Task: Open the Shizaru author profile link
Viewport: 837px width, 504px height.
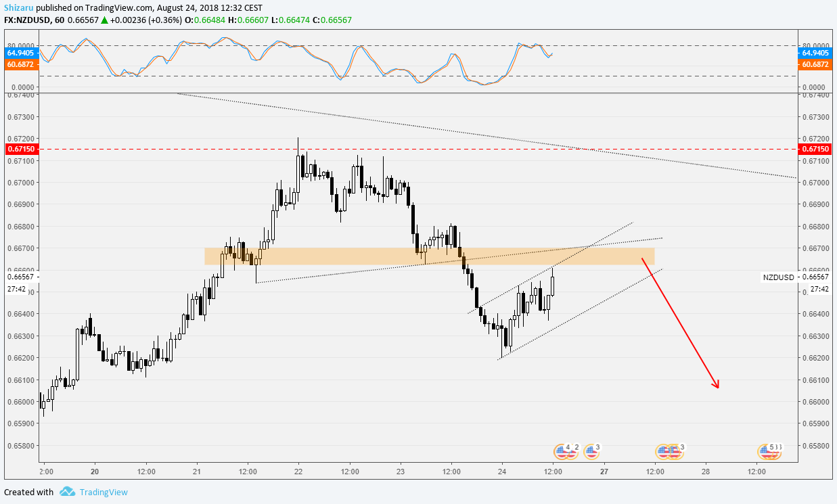Action: [20, 7]
